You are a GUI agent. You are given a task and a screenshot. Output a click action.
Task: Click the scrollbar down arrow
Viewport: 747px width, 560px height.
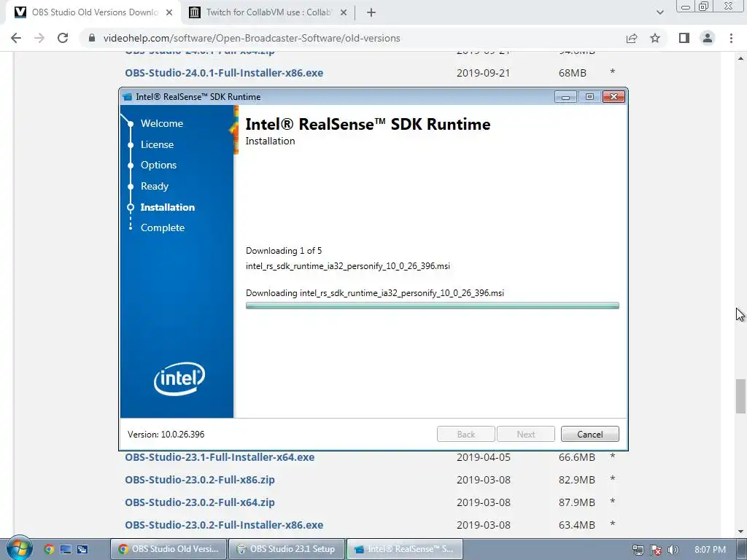[740, 532]
